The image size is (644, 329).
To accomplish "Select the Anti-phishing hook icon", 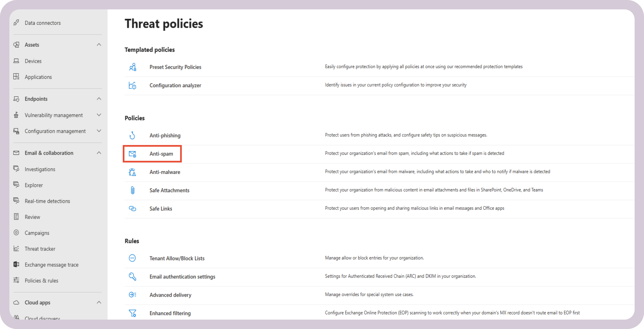I will [x=132, y=135].
